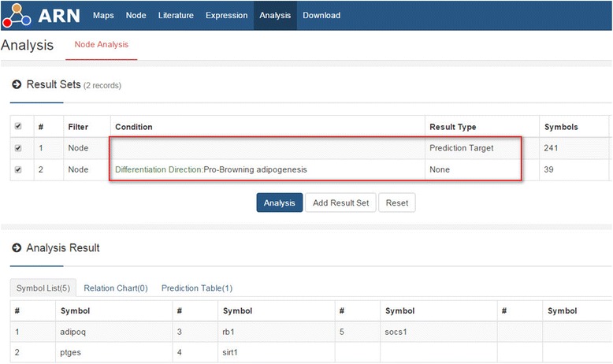Open the Download page
The height and width of the screenshot is (364, 613).
[x=321, y=16]
